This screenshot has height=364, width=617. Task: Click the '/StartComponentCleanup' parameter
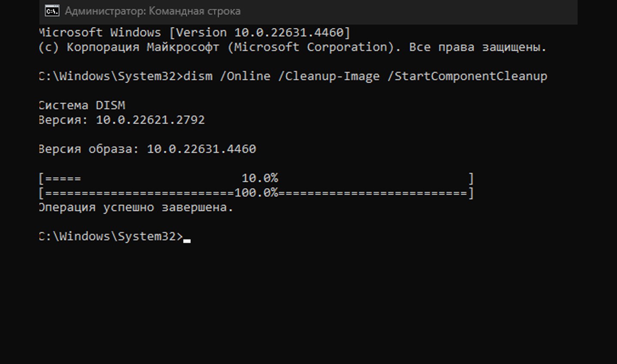[x=467, y=76]
